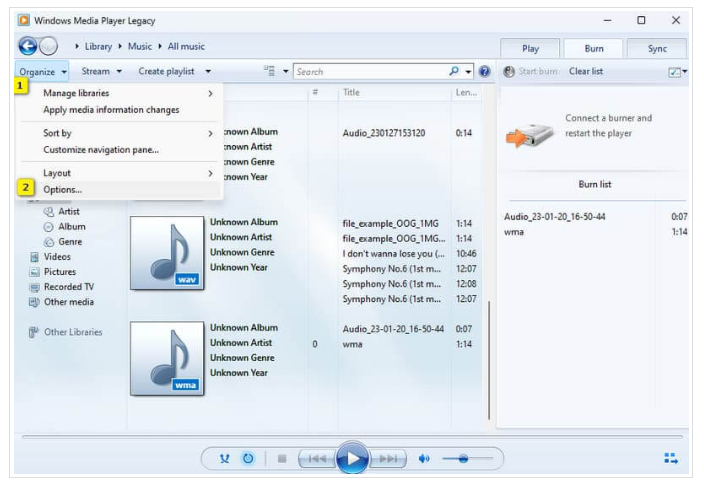The height and width of the screenshot is (487, 704).
Task: Sort by the Length column header
Action: (x=466, y=92)
